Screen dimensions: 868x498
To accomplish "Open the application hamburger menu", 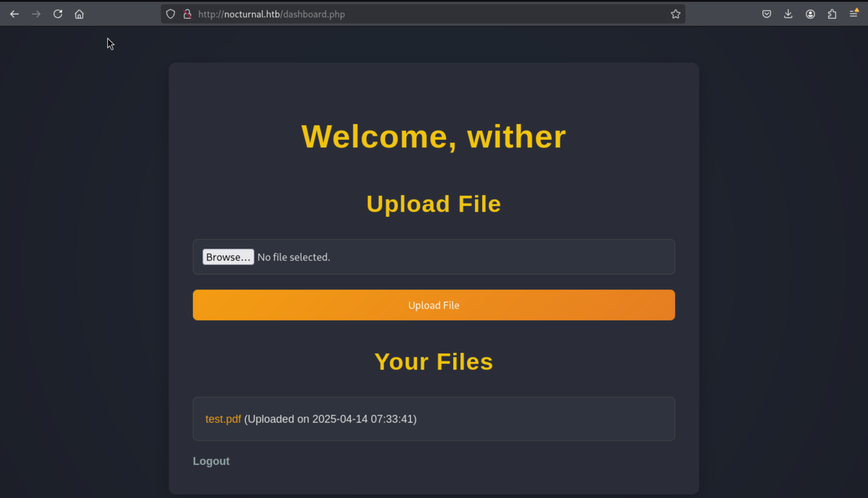I will 854,14.
